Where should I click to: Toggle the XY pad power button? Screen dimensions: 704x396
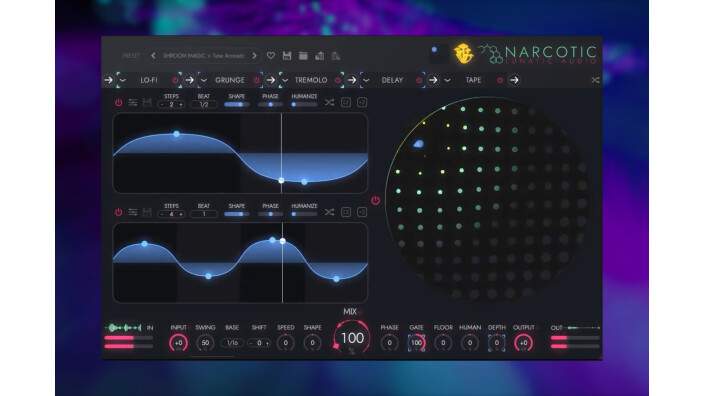click(375, 200)
